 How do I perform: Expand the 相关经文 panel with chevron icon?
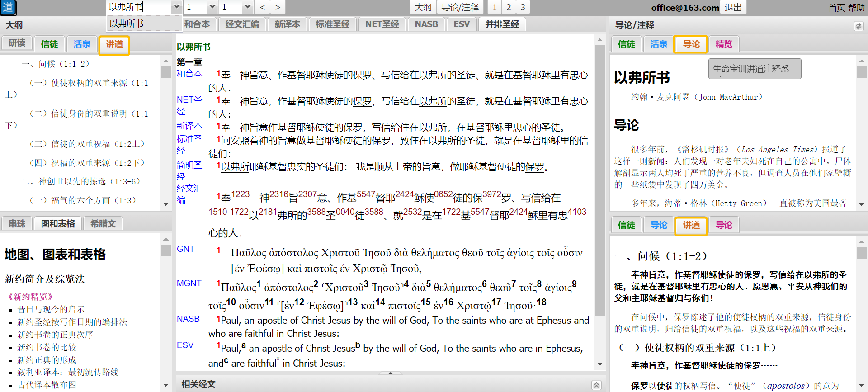pyautogui.click(x=596, y=385)
